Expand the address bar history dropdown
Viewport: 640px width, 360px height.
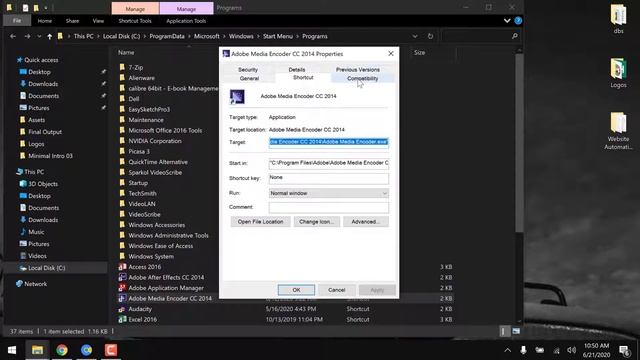click(x=415, y=36)
